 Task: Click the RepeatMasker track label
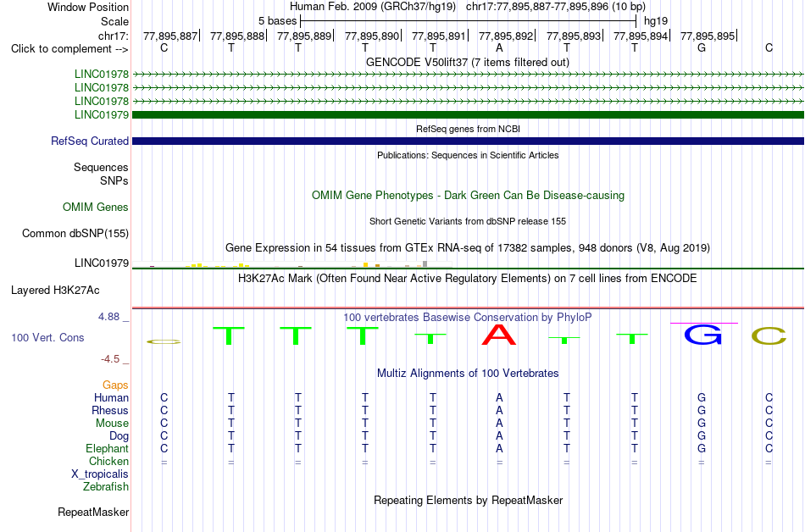coord(93,512)
